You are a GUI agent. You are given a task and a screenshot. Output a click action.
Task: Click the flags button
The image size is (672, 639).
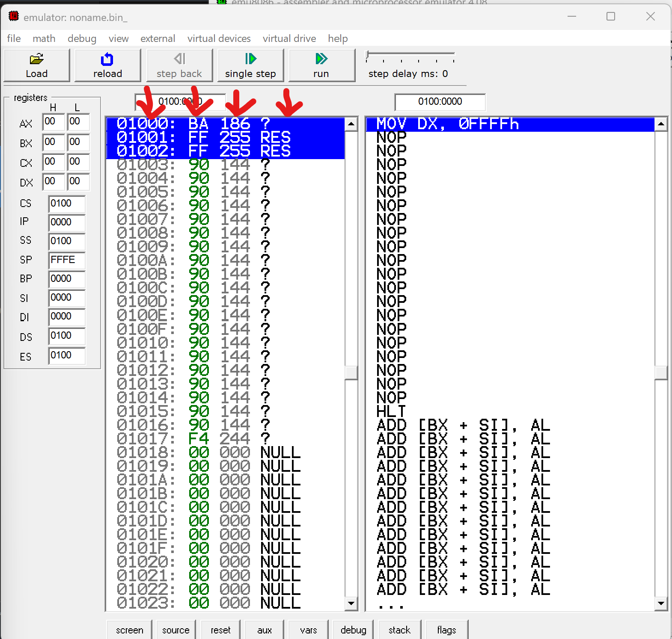[446, 630]
